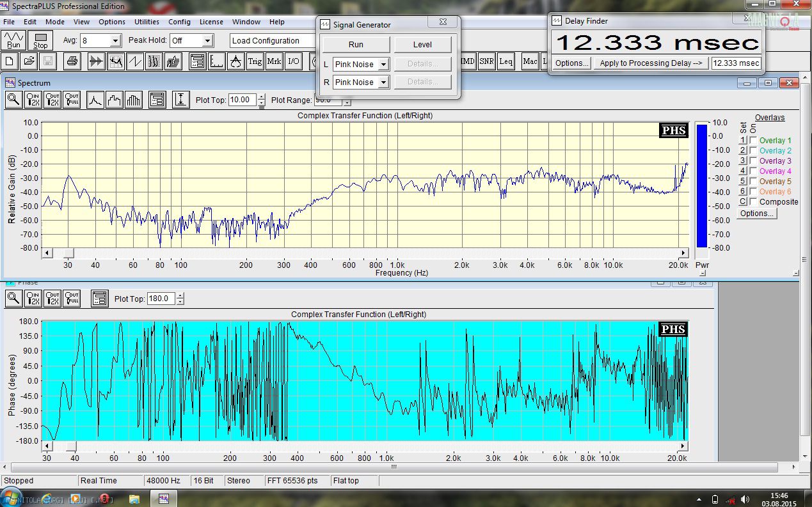Click the Zoom In 2X magnifier in Spectrum

tap(33, 100)
